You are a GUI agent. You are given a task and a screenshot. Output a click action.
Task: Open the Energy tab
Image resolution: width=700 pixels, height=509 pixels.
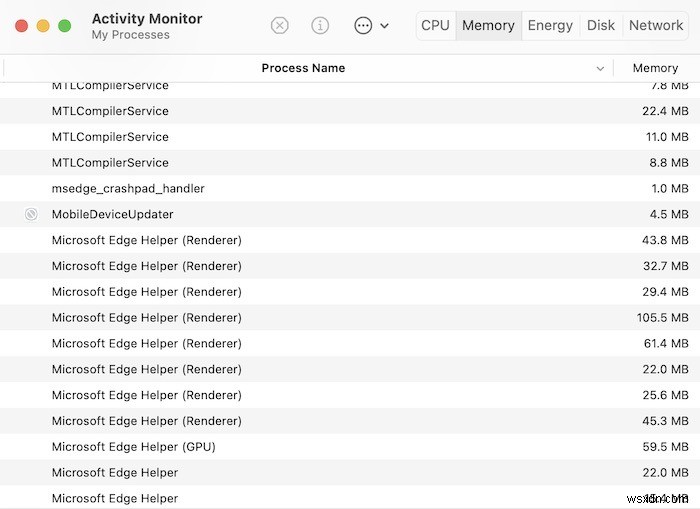[550, 25]
